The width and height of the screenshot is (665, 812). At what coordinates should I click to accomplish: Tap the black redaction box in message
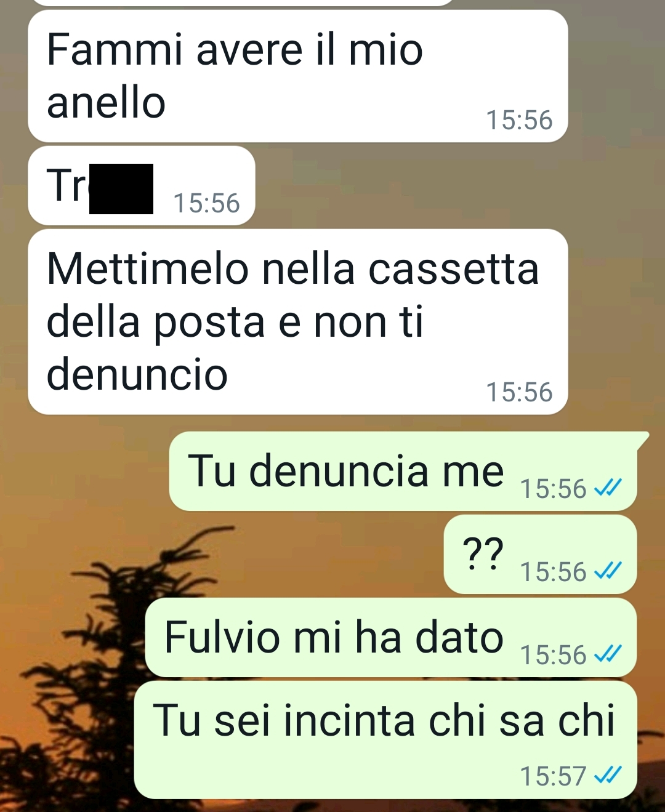(121, 188)
